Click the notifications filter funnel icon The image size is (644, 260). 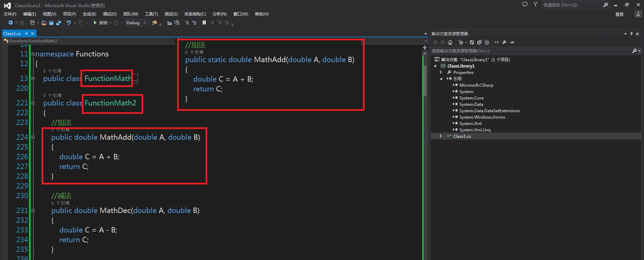(x=535, y=5)
